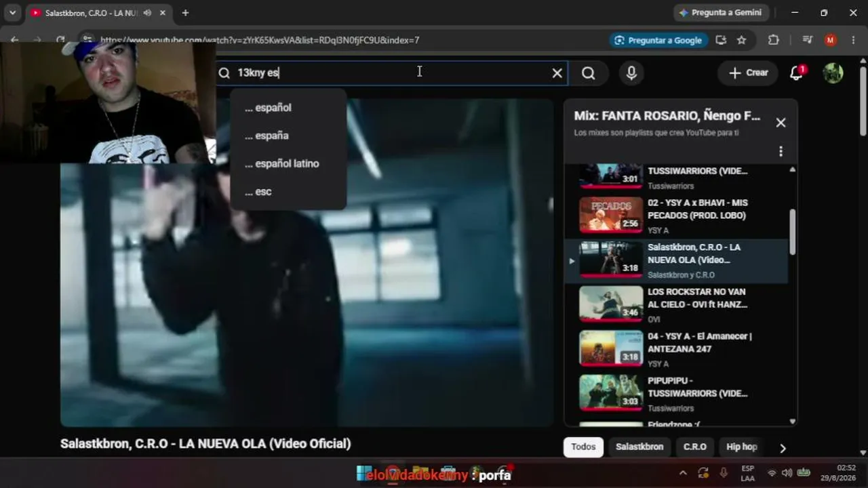Choose the 'esc' search suggestion
The height and width of the screenshot is (488, 868).
(x=288, y=192)
